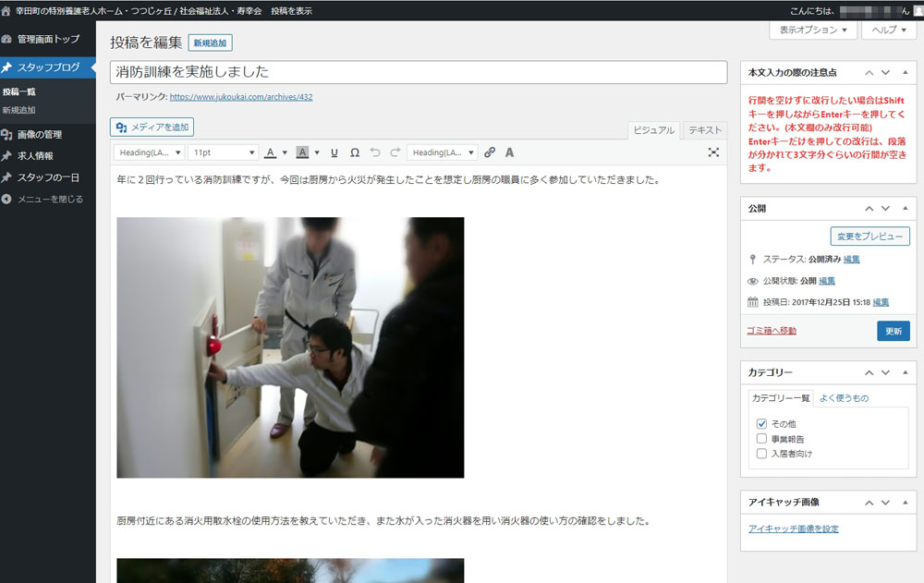Switch to the テキスト editor tab
The height and width of the screenshot is (583, 924).
tap(705, 130)
